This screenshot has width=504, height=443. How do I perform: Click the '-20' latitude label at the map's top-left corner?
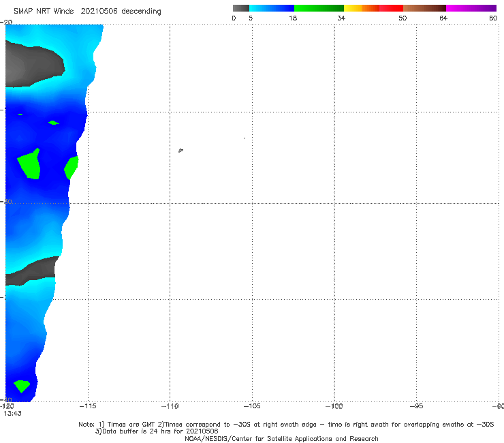coord(6,22)
